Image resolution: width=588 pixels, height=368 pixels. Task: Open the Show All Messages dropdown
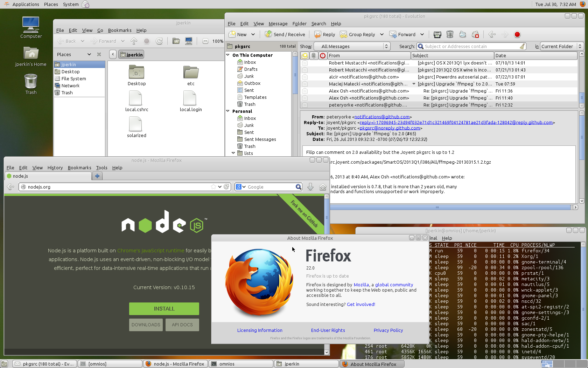(x=351, y=46)
